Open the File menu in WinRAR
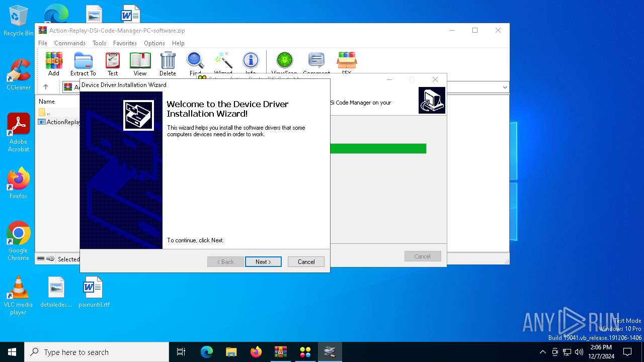This screenshot has width=644, height=362. coord(43,43)
